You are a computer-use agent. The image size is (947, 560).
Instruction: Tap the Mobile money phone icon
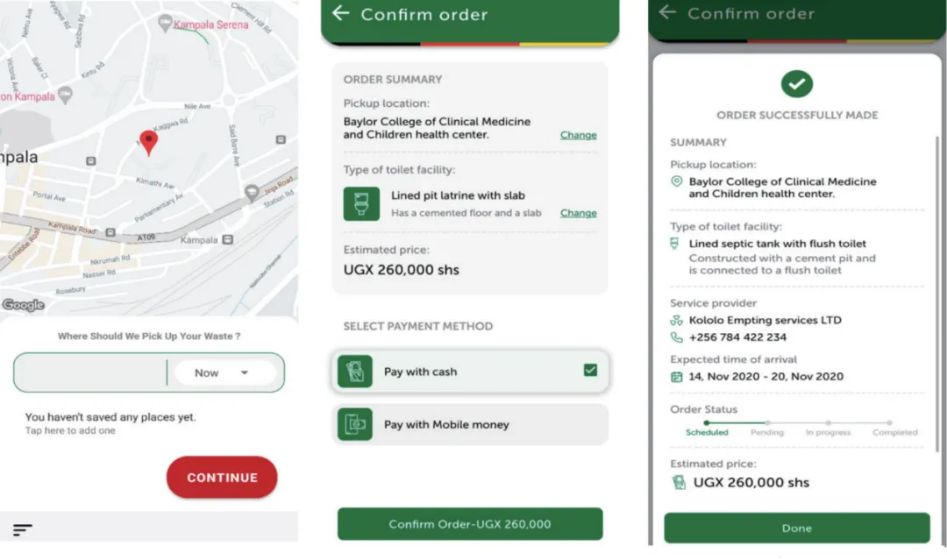(357, 424)
